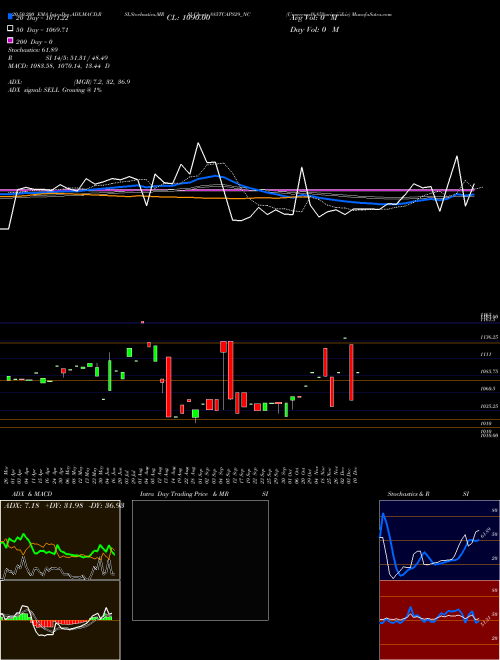Click the magenta 200 Day legend swatch
Screen dimensions: 500x660
click(x=10, y=40)
